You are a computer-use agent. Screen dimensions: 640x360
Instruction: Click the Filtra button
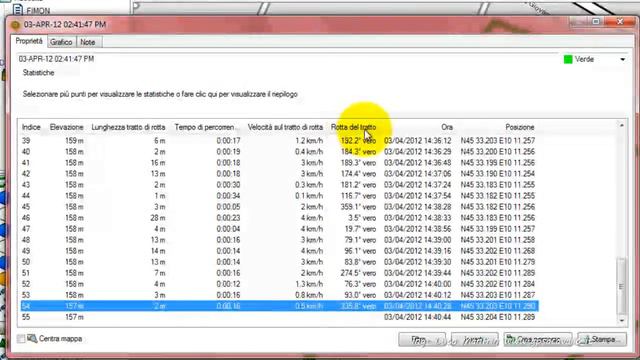pos(422,339)
